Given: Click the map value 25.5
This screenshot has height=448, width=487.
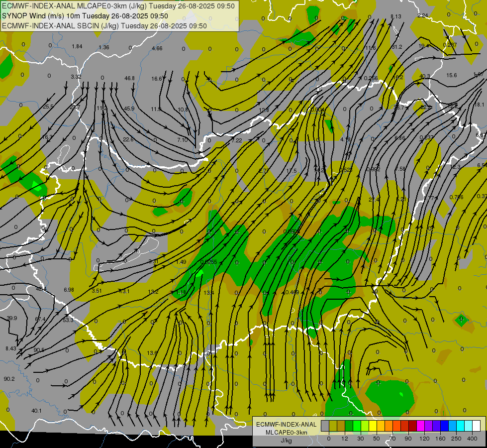Looking at the screenshot, I should [x=48, y=107].
